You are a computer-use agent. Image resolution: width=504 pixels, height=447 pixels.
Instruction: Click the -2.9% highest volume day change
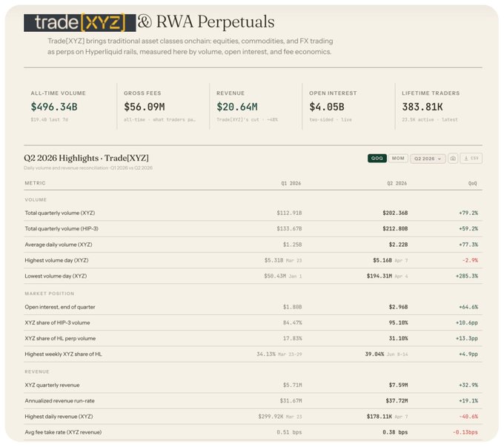(470, 260)
